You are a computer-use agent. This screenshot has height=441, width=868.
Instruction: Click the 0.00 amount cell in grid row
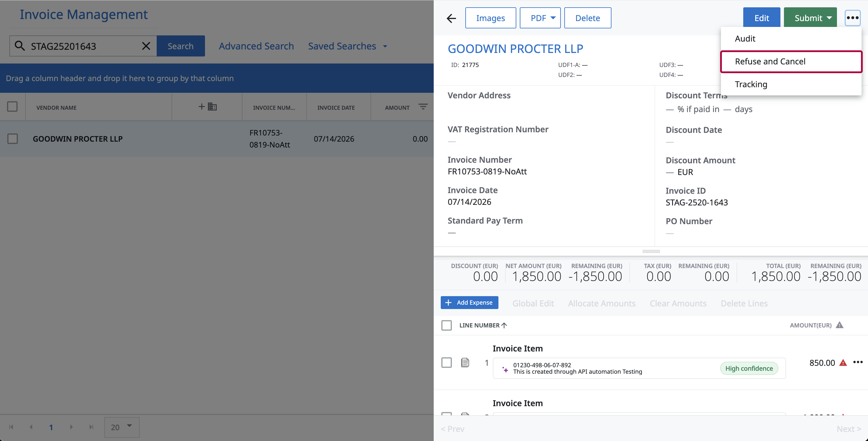point(420,139)
